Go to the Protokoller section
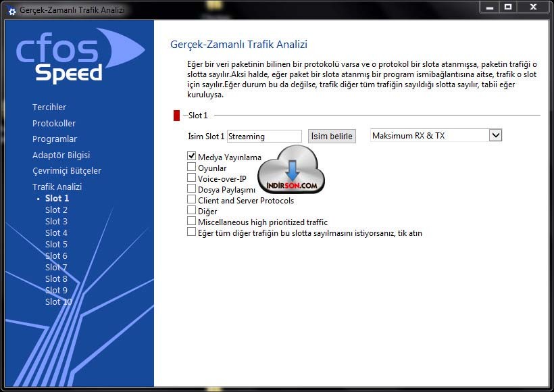The image size is (554, 392). [x=54, y=124]
